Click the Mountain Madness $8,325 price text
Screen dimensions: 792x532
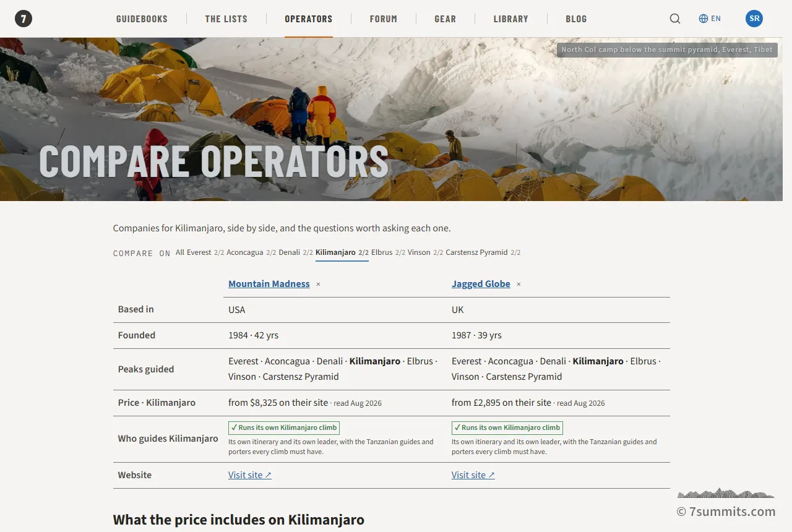278,403
